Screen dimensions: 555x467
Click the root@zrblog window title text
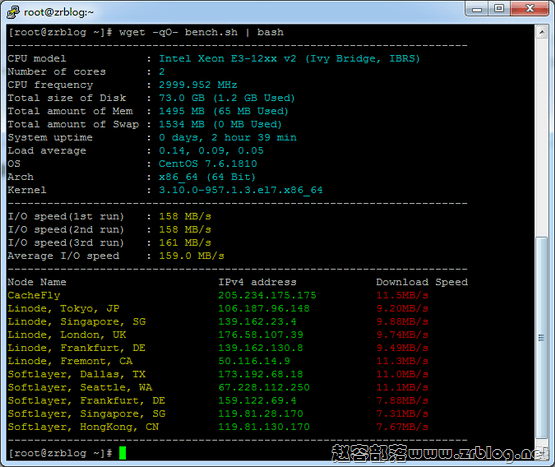(x=58, y=12)
